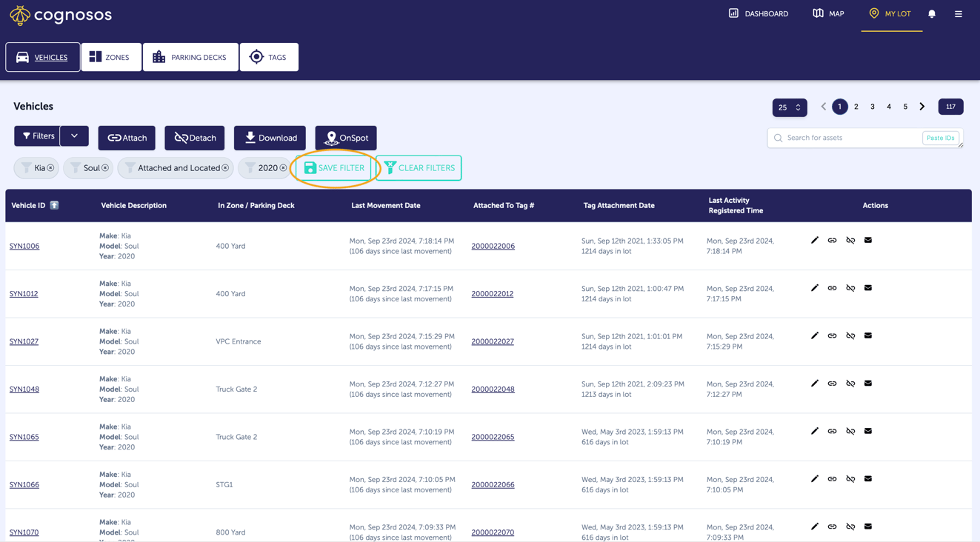980x542 pixels.
Task: Click the notification bell icon
Action: click(932, 14)
